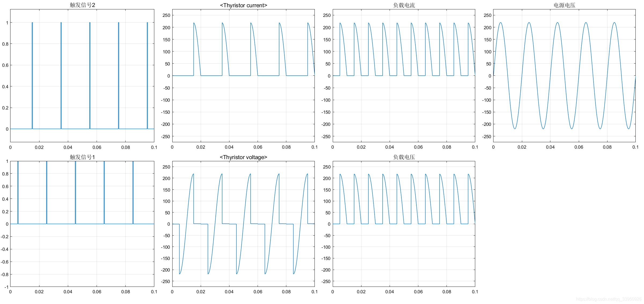Image resolution: width=644 pixels, height=304 pixels.
Task: Click the <Thyristor voltage> plot title
Action: tap(243, 157)
